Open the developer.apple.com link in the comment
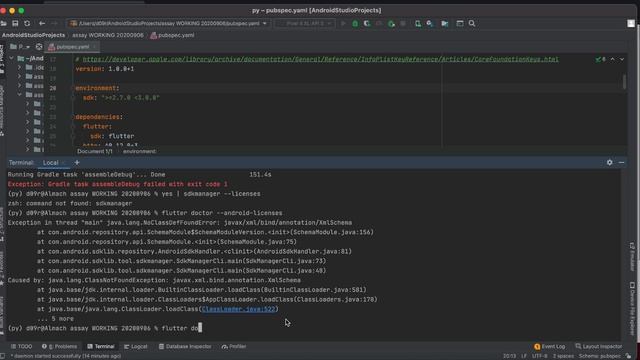This screenshot has height=360, width=640. (x=320, y=59)
